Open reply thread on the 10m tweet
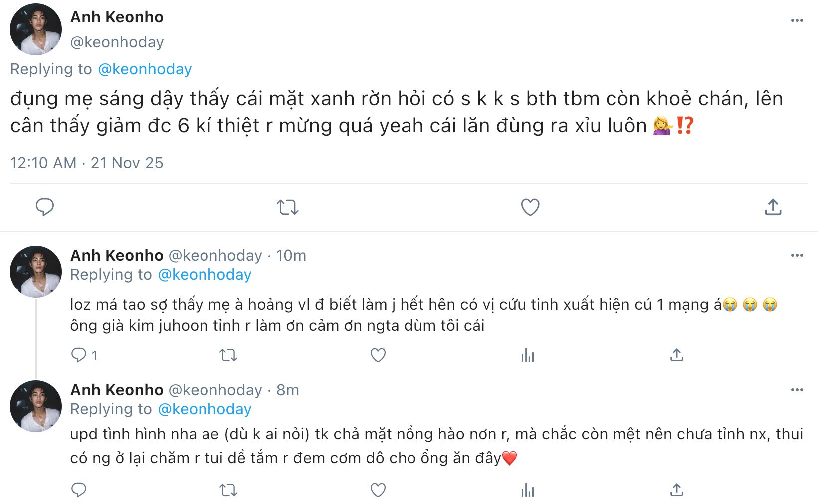818x504 pixels. 79,355
